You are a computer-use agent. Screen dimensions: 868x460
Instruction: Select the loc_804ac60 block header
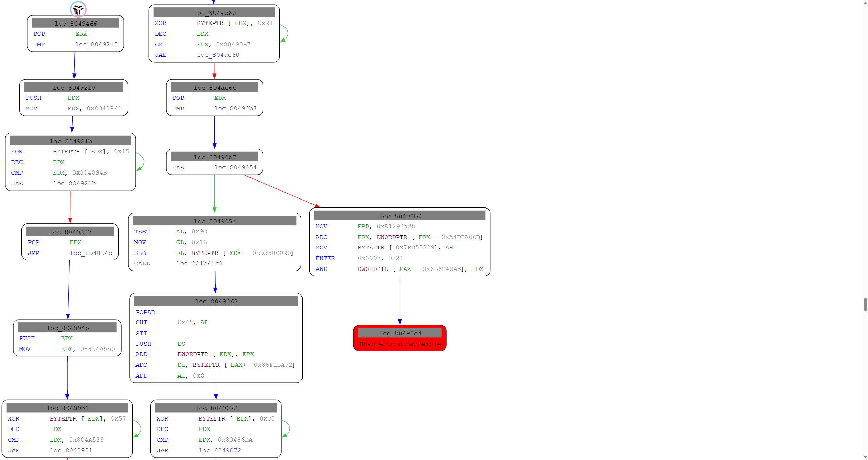pyautogui.click(x=214, y=12)
